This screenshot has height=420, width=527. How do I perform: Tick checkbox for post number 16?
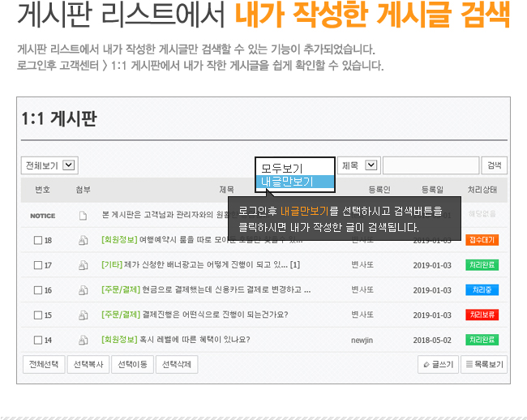pyautogui.click(x=38, y=290)
